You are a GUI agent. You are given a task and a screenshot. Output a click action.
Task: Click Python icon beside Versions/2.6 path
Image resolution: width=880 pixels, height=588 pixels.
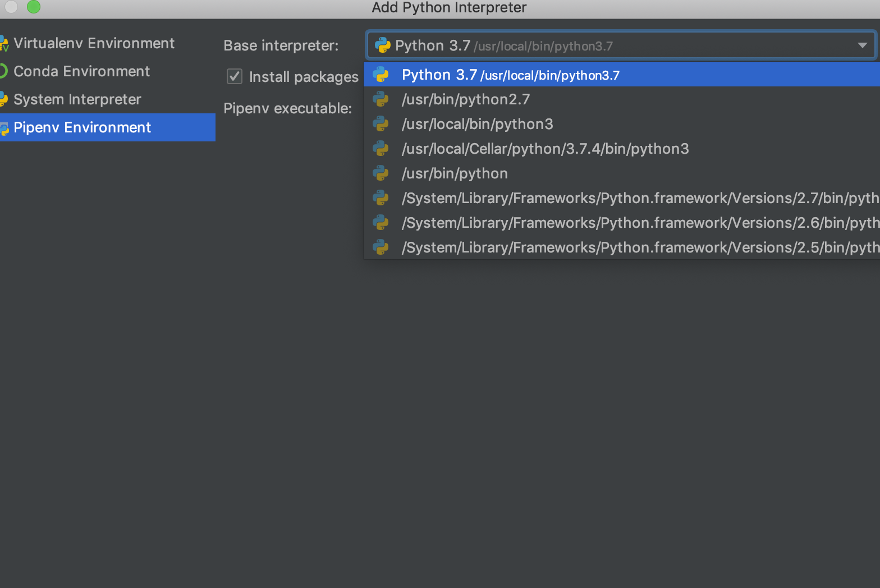pyautogui.click(x=381, y=223)
